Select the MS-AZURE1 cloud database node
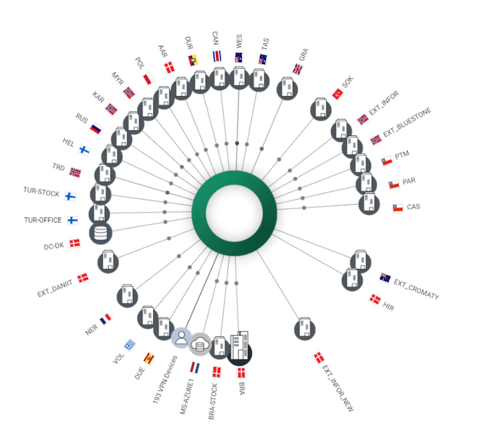482x448 pixels. tap(200, 344)
